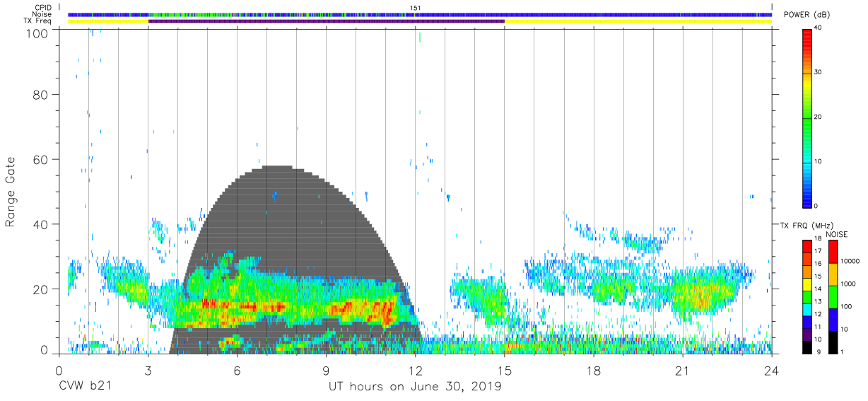
Task: Click the faint scatter near gate 35 at 19 UT
Action: [645, 244]
